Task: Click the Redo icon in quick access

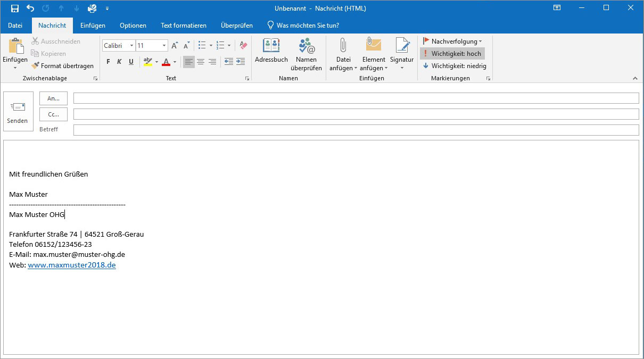Action: click(46, 9)
